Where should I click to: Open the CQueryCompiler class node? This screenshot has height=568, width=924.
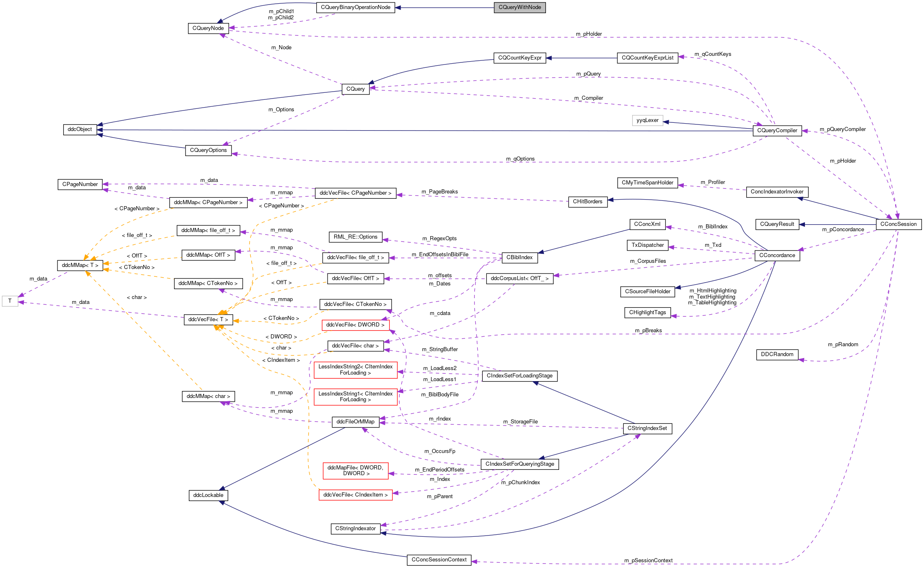(x=777, y=131)
